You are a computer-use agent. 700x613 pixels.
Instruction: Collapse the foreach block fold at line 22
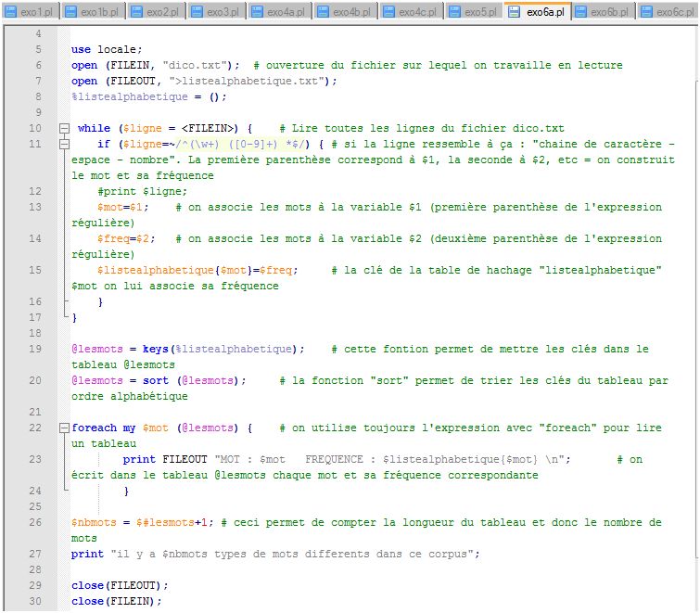tap(64, 428)
